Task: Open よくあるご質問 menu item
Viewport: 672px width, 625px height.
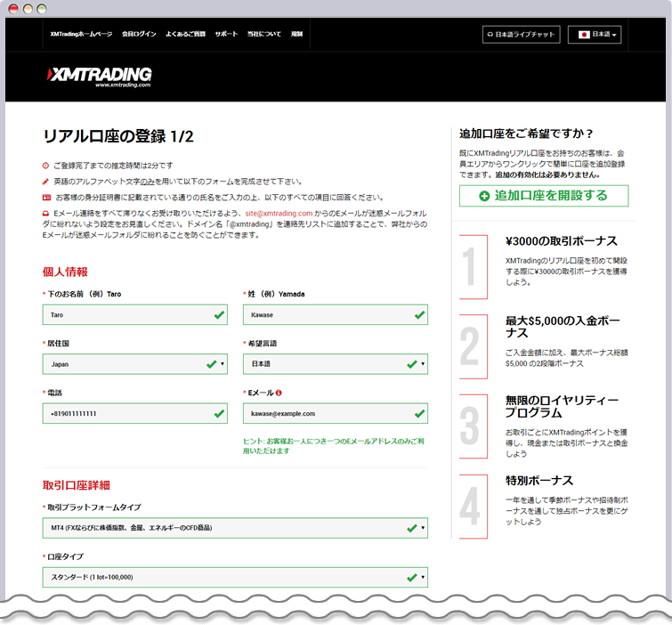Action: coord(185,35)
